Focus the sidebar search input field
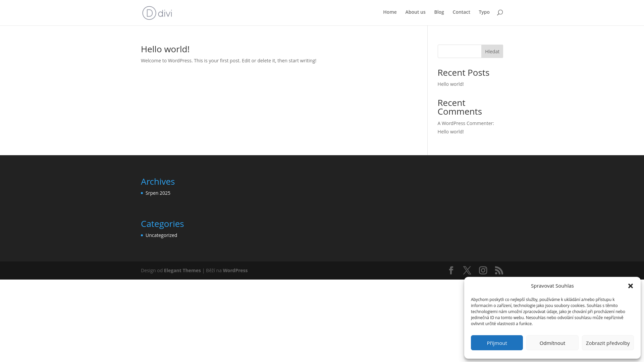 click(x=460, y=51)
